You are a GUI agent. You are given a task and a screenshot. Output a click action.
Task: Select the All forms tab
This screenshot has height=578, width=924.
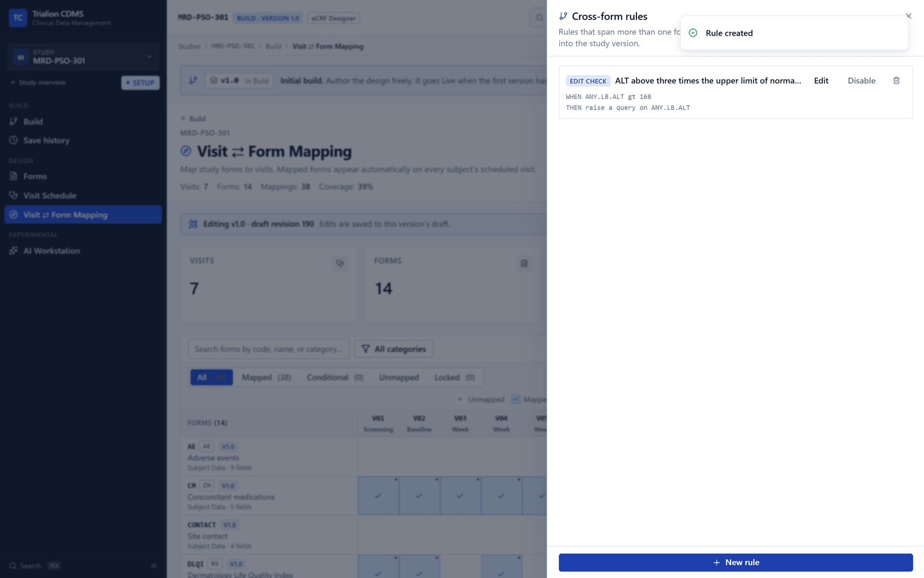coord(211,377)
